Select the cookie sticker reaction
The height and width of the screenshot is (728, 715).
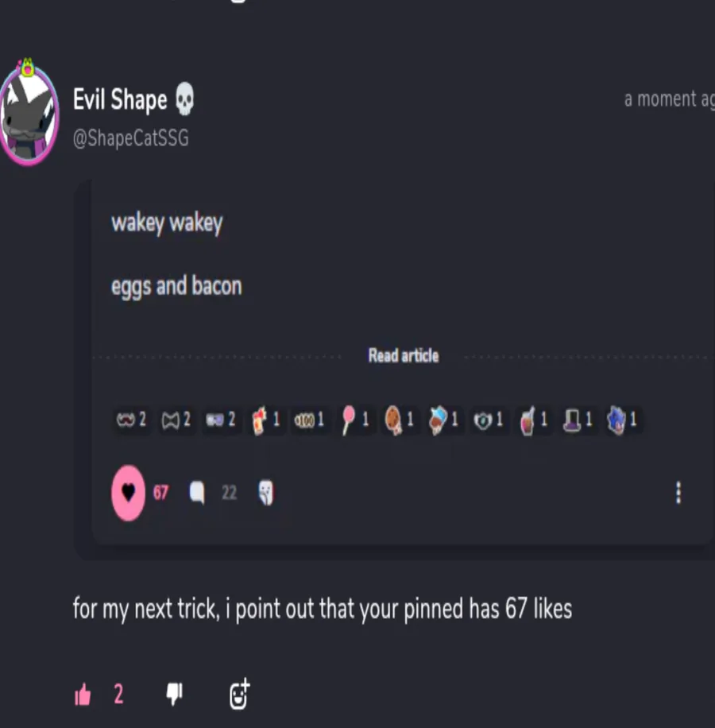[x=399, y=420]
